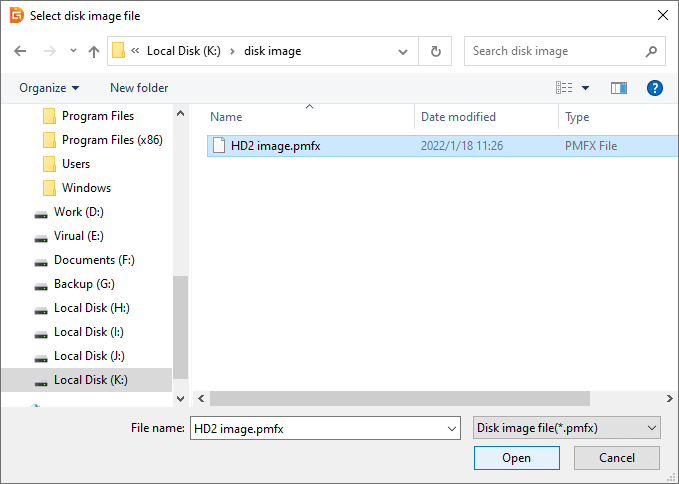This screenshot has height=484, width=679.
Task: Click the New folder button
Action: point(139,88)
